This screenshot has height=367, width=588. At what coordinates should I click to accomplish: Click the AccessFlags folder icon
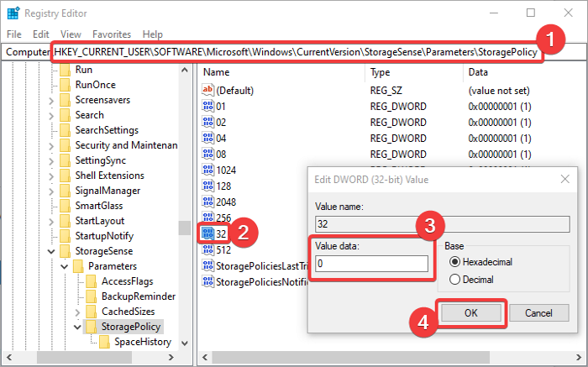click(91, 281)
